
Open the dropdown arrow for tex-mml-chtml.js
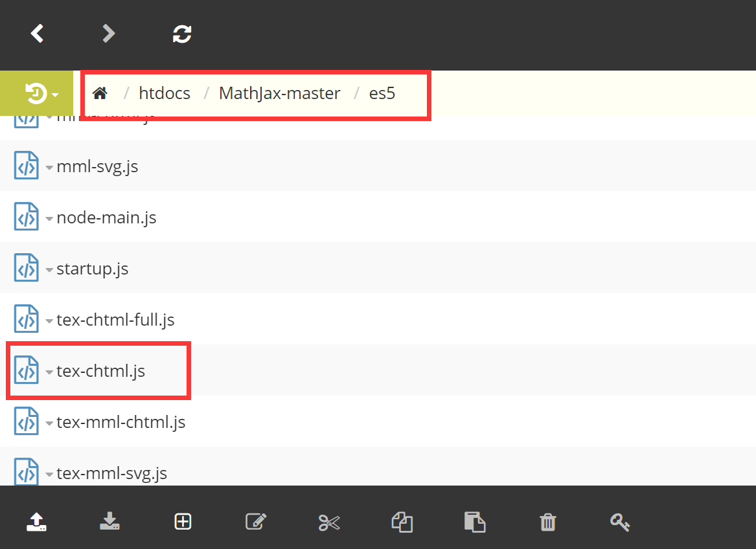49,423
